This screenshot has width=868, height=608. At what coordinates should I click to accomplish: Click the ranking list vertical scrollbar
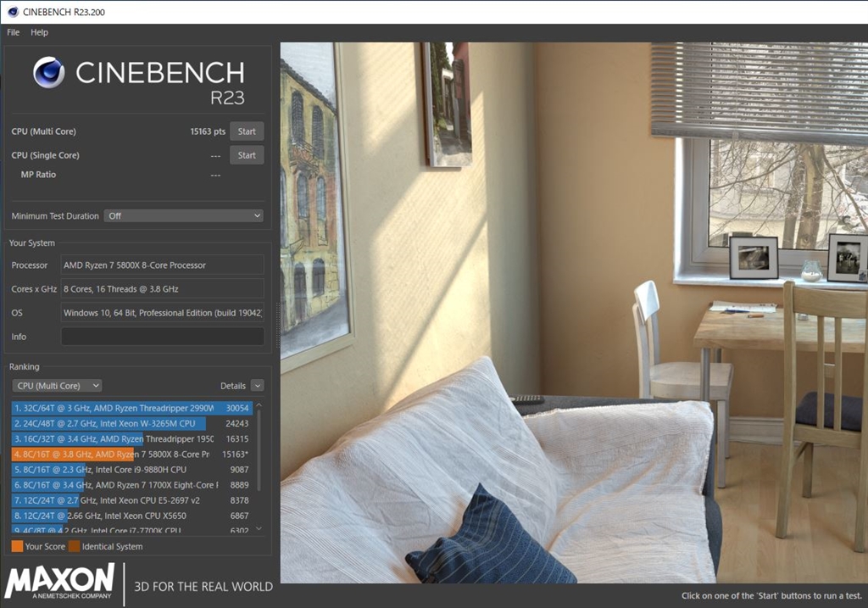pos(259,449)
